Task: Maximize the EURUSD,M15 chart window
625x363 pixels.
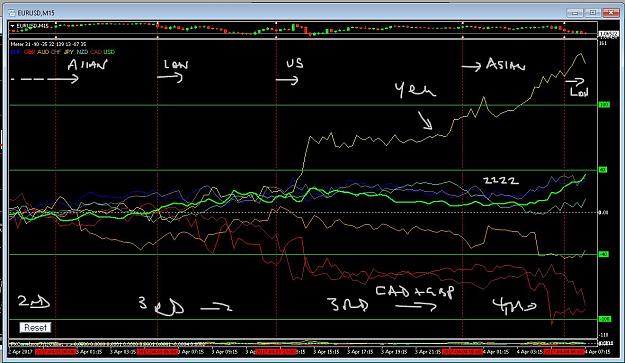Action: pos(593,13)
